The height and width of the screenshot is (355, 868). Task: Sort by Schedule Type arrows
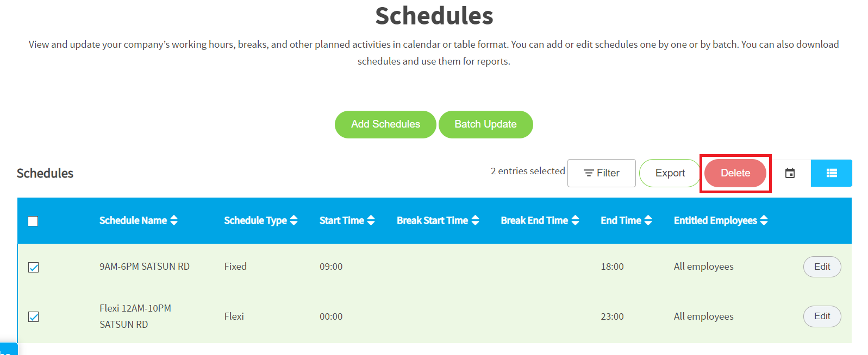(294, 220)
